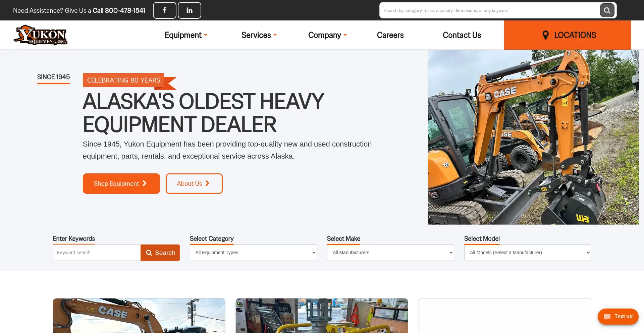Click the Search label in the orange button

165,253
